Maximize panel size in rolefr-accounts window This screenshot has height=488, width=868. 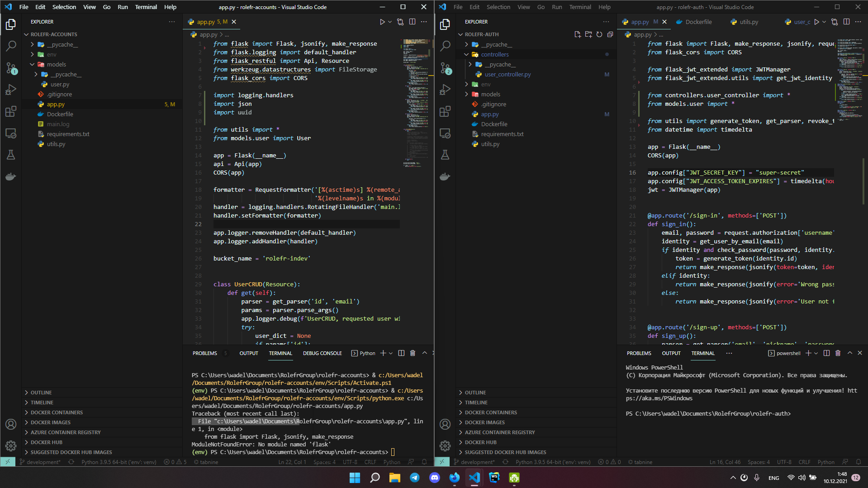424,353
